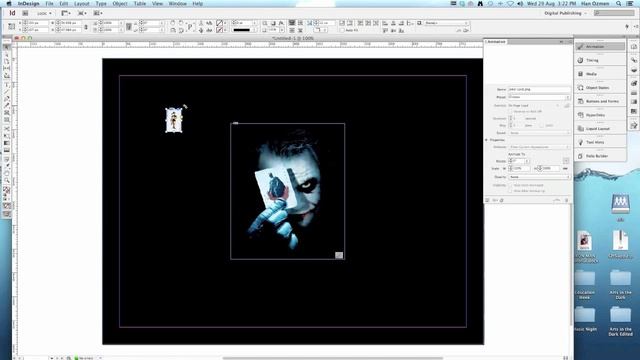
Task: Click the Apple menu icon
Action: coord(9,4)
